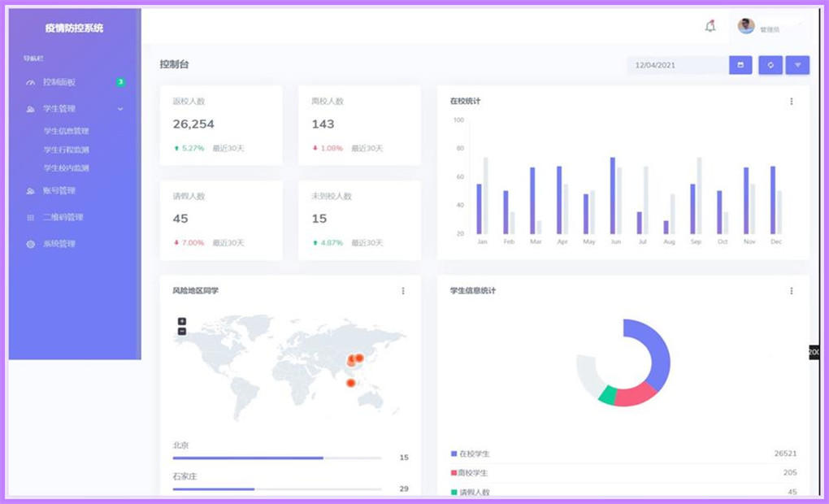Viewport: 829px width, 504px height.
Task: Click the 15 value in 未到校人数 card
Action: 319,219
